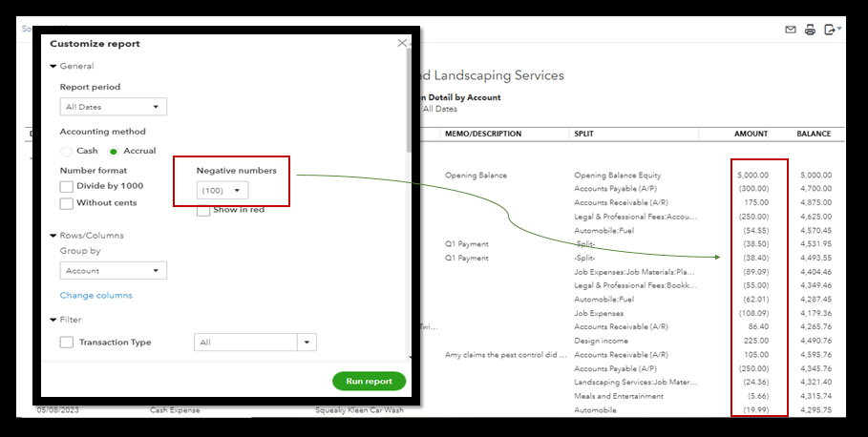Select the Accrual accounting method

tap(114, 151)
